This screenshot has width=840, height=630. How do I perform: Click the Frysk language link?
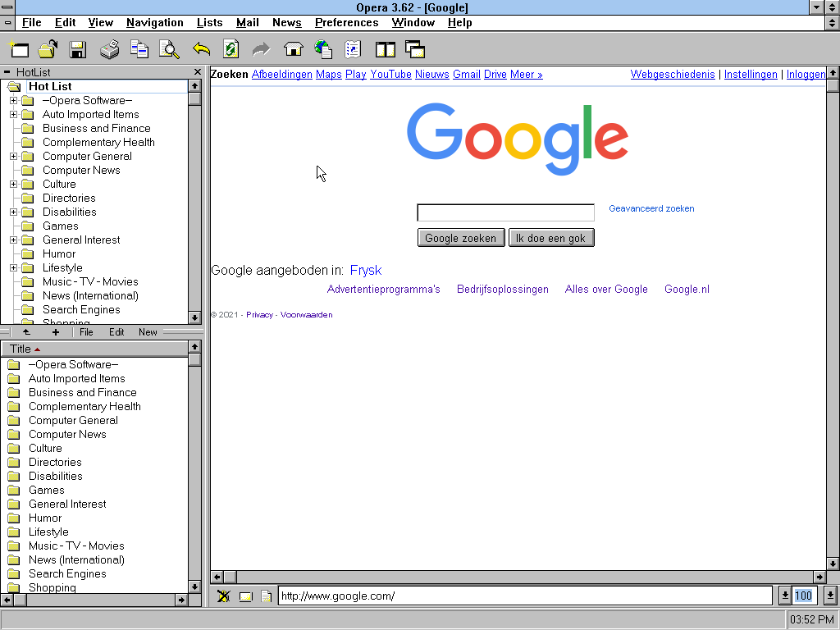tap(366, 270)
